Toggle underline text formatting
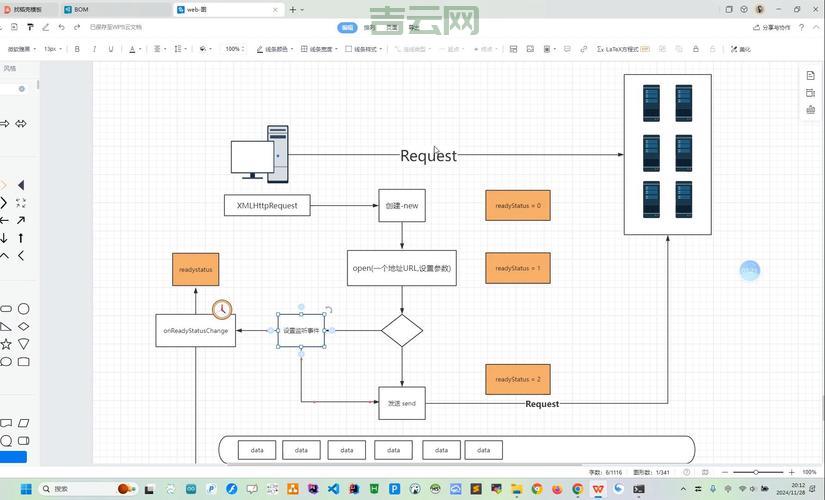This screenshot has height=500, width=825. [111, 48]
